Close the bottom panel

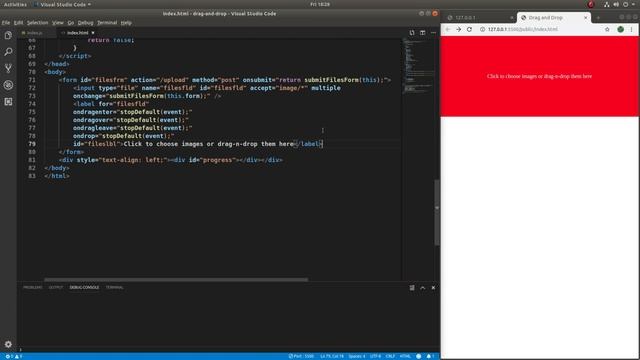click(433, 288)
